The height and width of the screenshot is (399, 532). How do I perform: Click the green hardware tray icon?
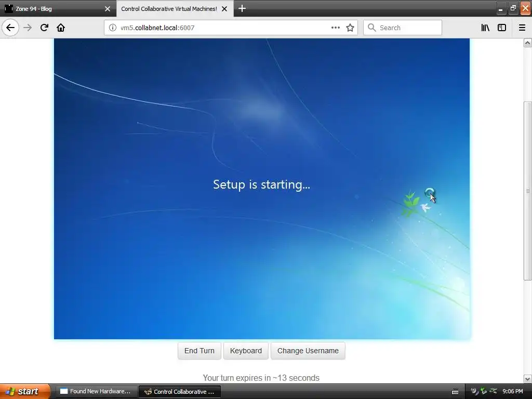click(x=484, y=391)
